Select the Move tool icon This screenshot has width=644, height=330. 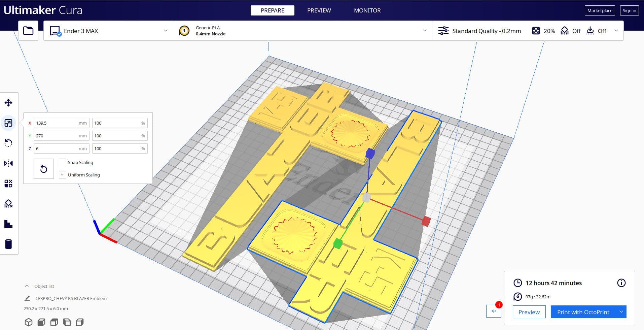pyautogui.click(x=8, y=103)
